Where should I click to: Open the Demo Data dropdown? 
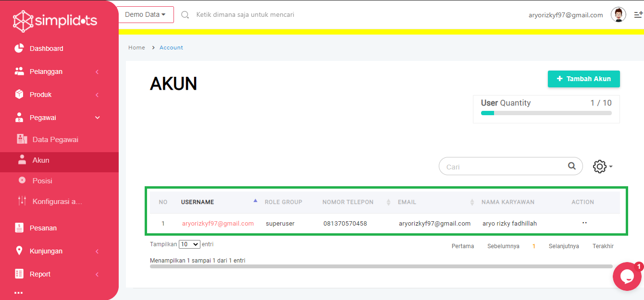pyautogui.click(x=146, y=15)
